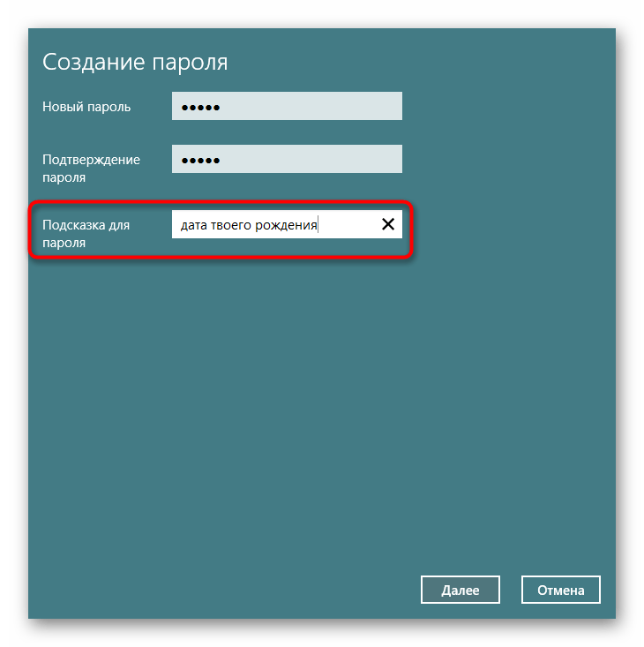
Task: Clear the password hint with the X icon
Action: click(x=388, y=224)
